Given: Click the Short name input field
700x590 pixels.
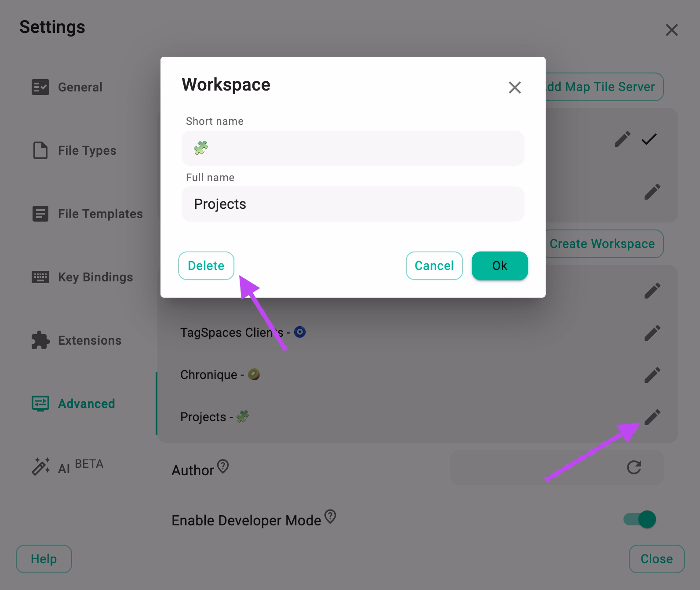Looking at the screenshot, I should [x=353, y=148].
